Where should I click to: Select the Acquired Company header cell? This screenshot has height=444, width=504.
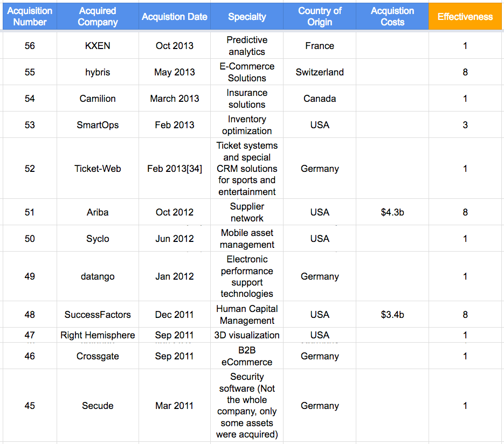click(98, 16)
